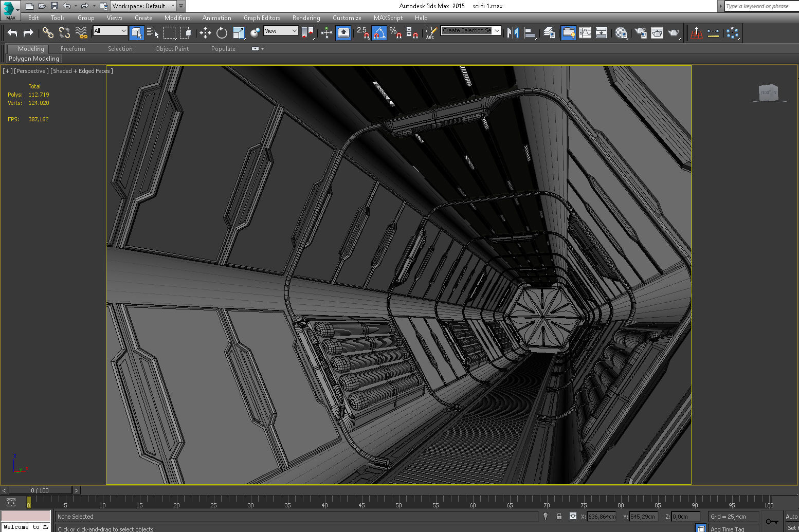Select the Select and Link chain tool
799x532 pixels.
click(48, 33)
